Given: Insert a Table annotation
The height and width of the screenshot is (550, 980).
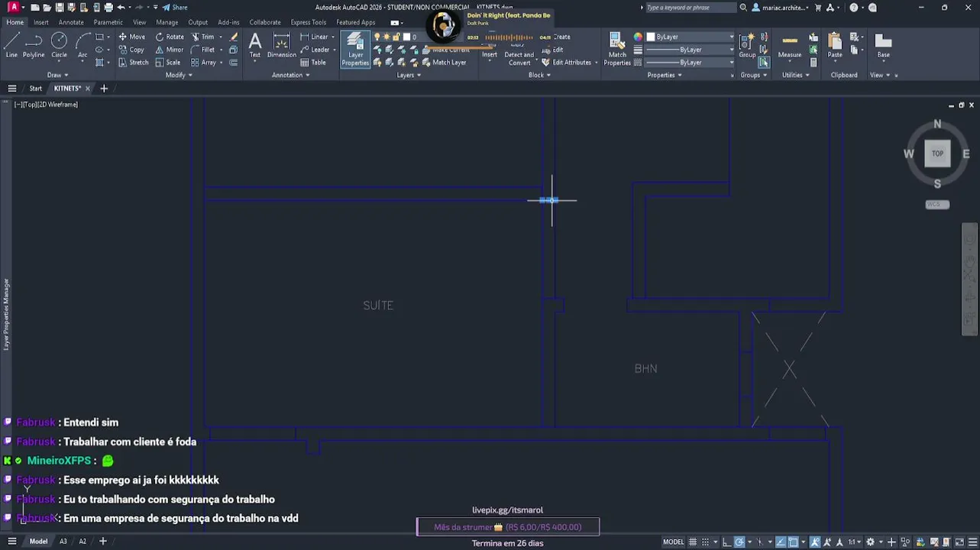Looking at the screenshot, I should (313, 63).
